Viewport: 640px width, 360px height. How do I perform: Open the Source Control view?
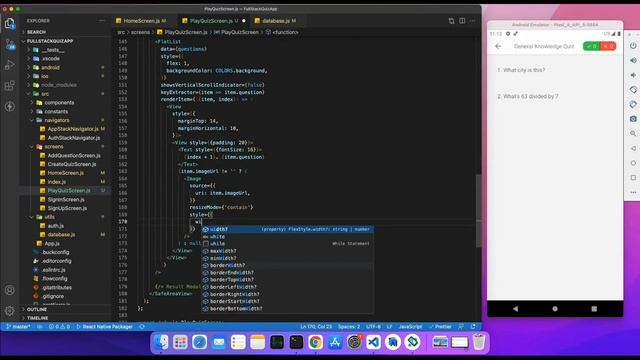pyautogui.click(x=10, y=44)
